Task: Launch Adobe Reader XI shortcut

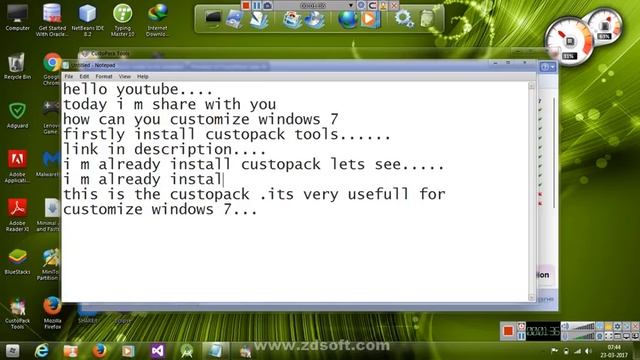Action: coord(17,215)
